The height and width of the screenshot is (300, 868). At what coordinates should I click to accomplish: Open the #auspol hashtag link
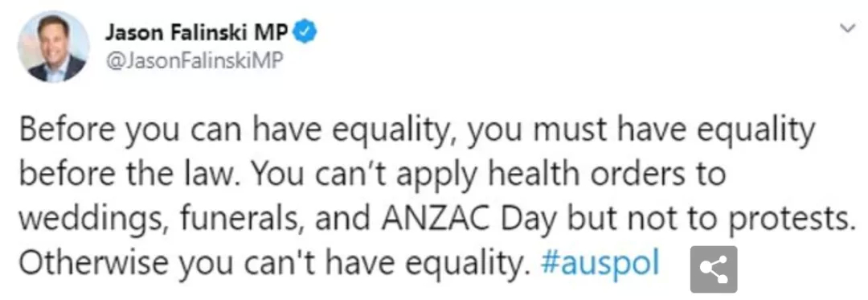600,264
